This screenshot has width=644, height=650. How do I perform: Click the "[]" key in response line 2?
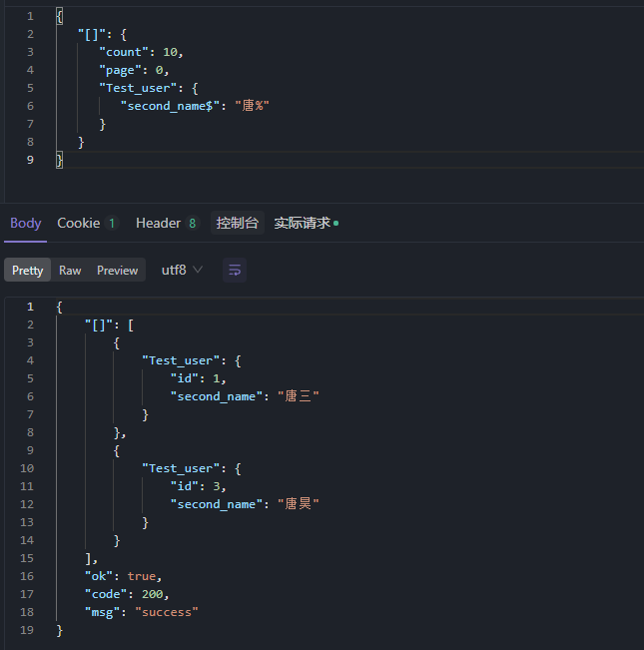[99, 325]
